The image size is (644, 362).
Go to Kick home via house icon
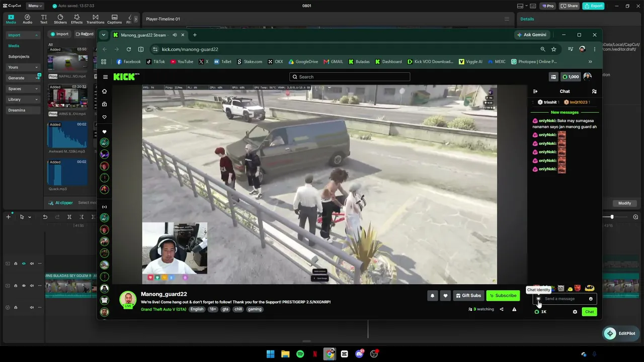[104, 92]
